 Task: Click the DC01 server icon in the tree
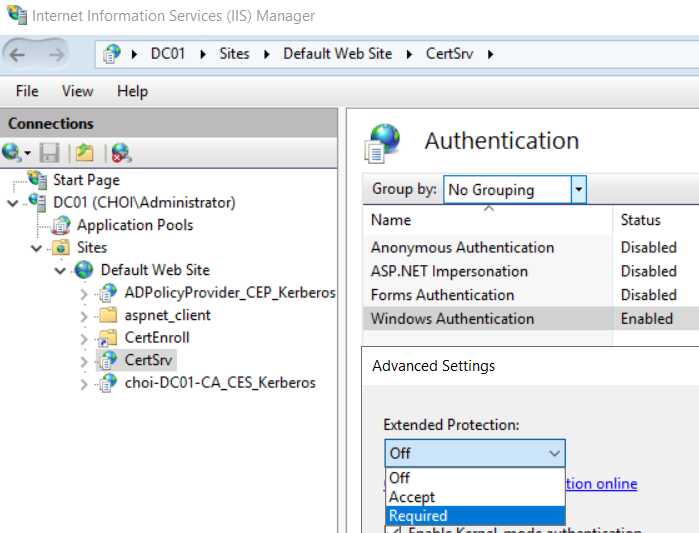37,202
